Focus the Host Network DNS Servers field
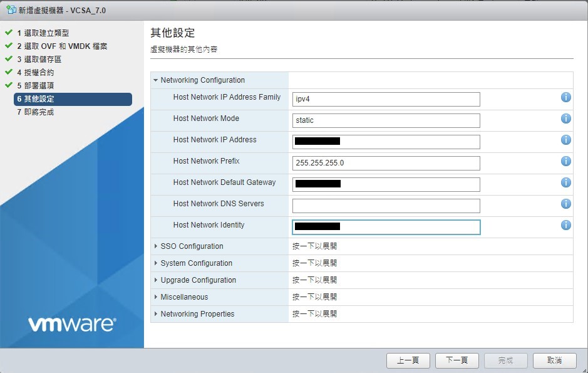This screenshot has width=588, height=373. (x=386, y=206)
